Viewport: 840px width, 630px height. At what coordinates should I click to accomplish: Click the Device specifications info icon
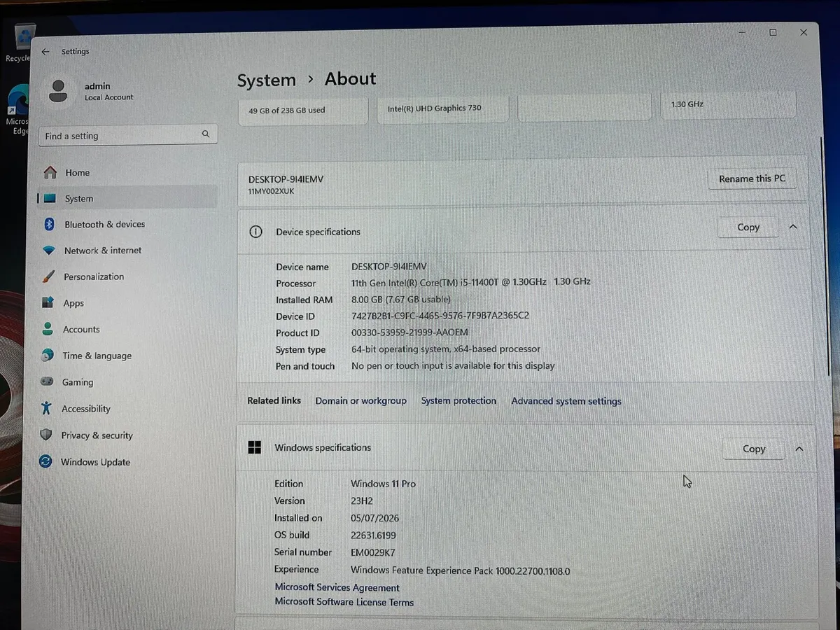coord(255,232)
